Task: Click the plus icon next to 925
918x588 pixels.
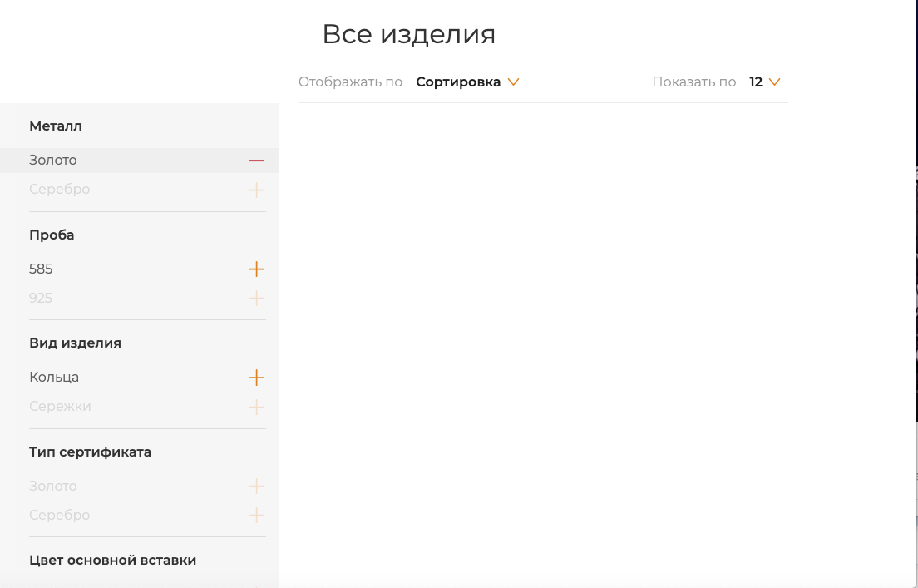Action: click(256, 299)
